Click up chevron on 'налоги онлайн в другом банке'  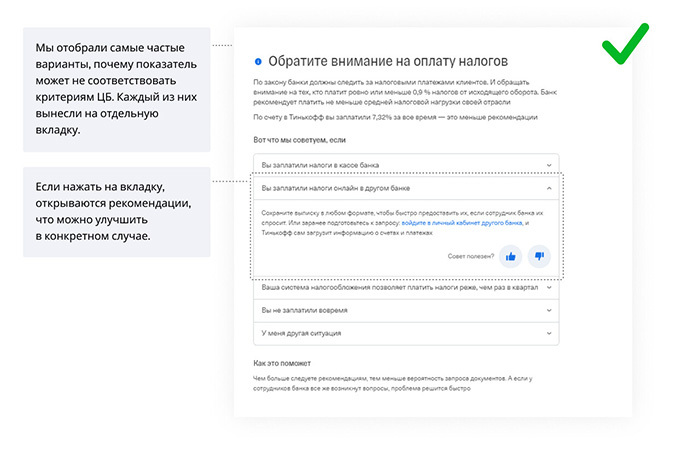[548, 187]
